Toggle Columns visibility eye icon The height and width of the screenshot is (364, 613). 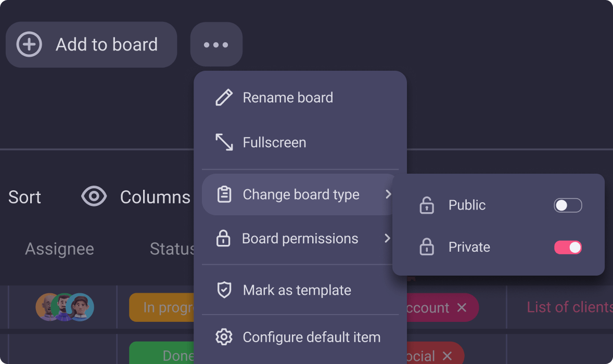tap(94, 197)
